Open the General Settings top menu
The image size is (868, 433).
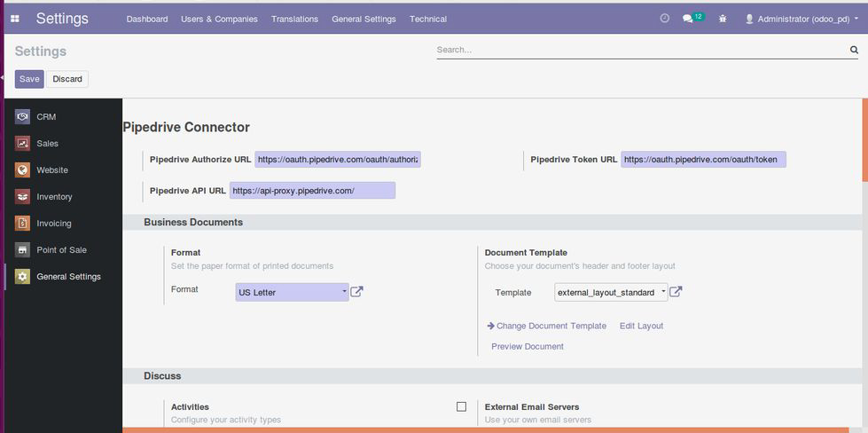pos(364,19)
